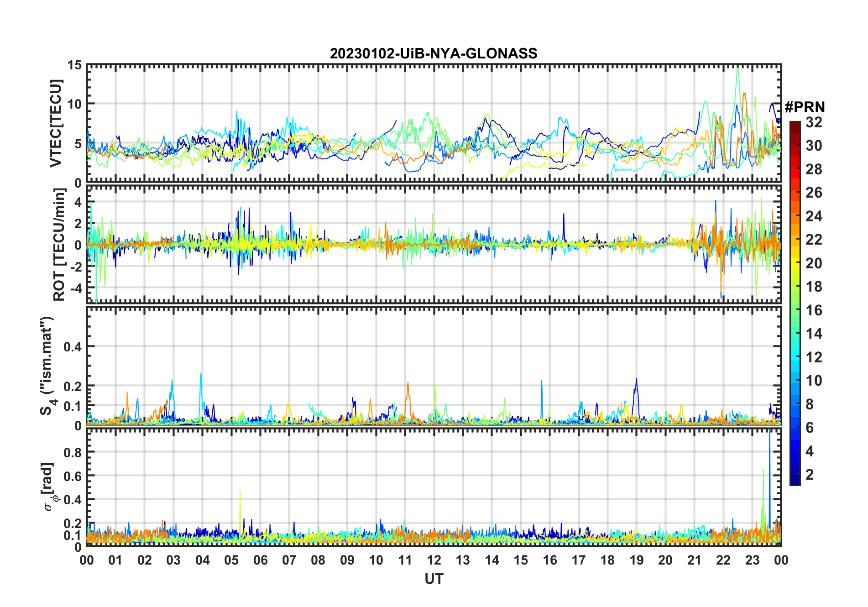The height and width of the screenshot is (607, 868).
Task: Select the x-axis tick label 05
Action: tap(231, 560)
